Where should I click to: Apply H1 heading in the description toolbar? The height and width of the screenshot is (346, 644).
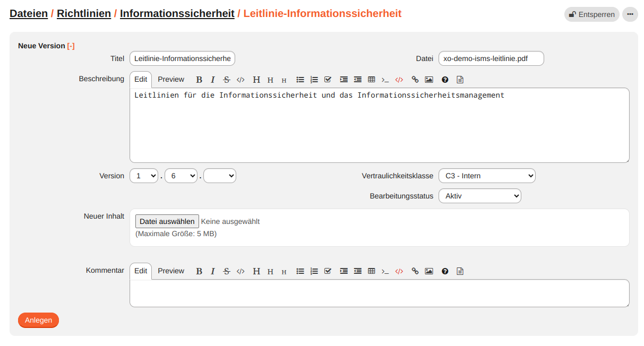(256, 80)
